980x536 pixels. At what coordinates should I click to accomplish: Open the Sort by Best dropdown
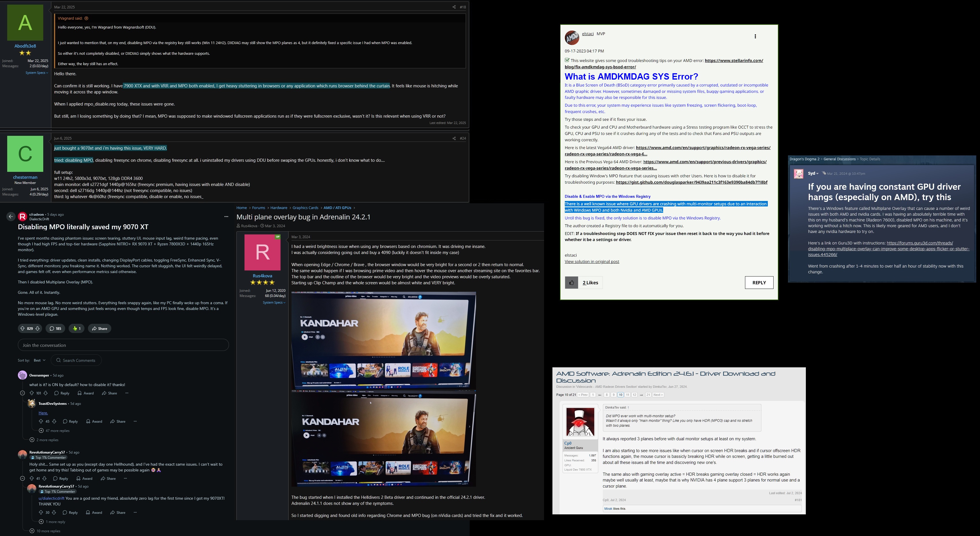pyautogui.click(x=39, y=360)
